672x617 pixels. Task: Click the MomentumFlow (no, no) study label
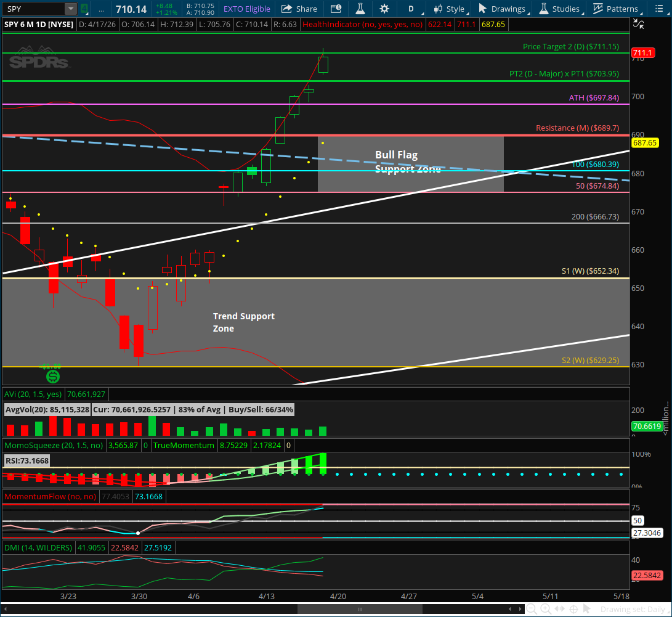click(50, 497)
